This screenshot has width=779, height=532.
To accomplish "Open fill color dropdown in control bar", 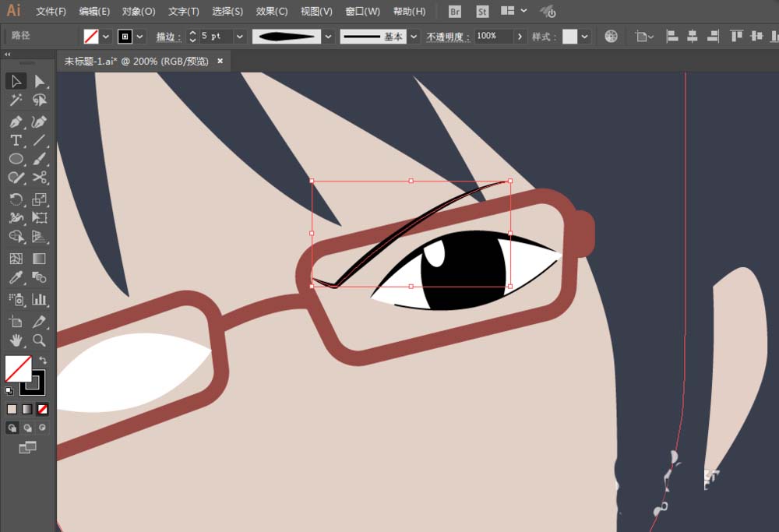I will click(106, 37).
